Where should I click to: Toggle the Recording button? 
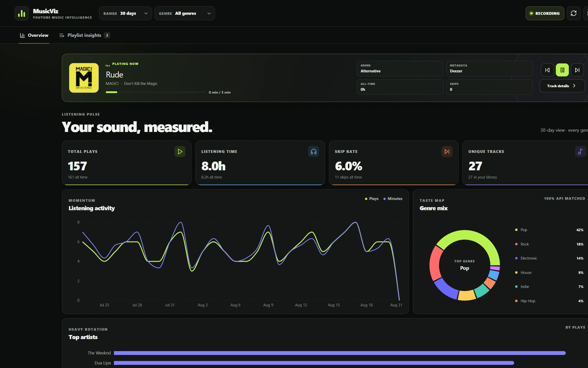(x=545, y=13)
